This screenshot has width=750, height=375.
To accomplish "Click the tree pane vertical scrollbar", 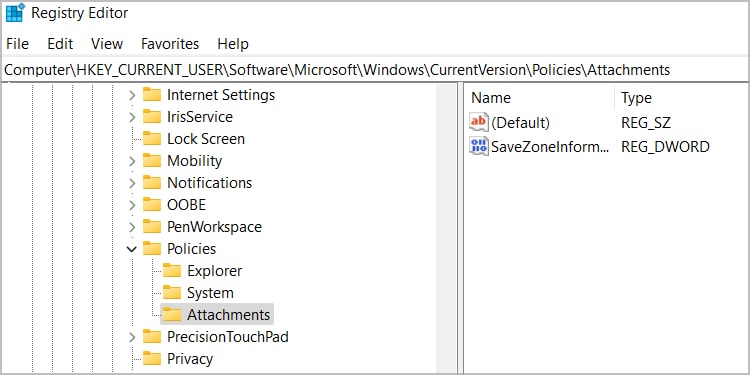I will click(447, 229).
